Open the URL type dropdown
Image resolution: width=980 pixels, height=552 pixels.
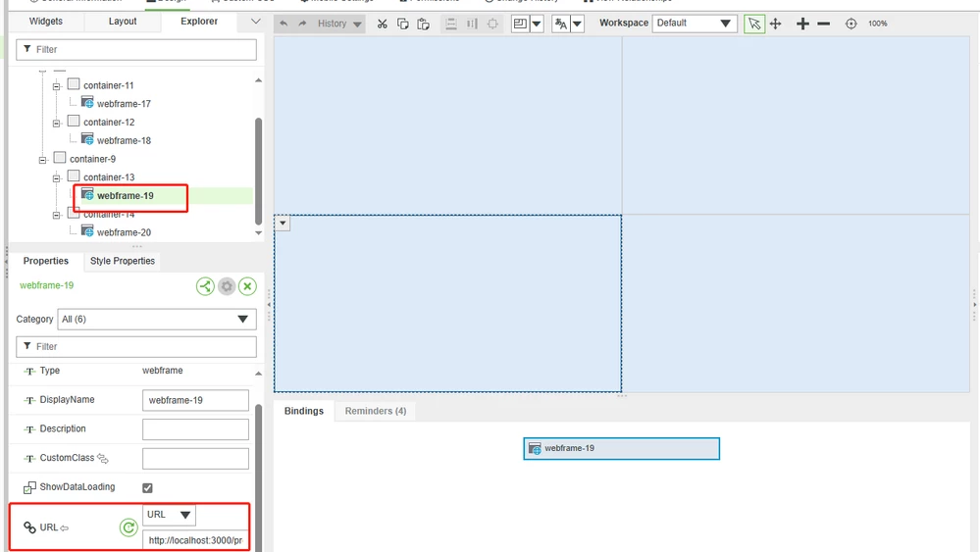pyautogui.click(x=169, y=515)
